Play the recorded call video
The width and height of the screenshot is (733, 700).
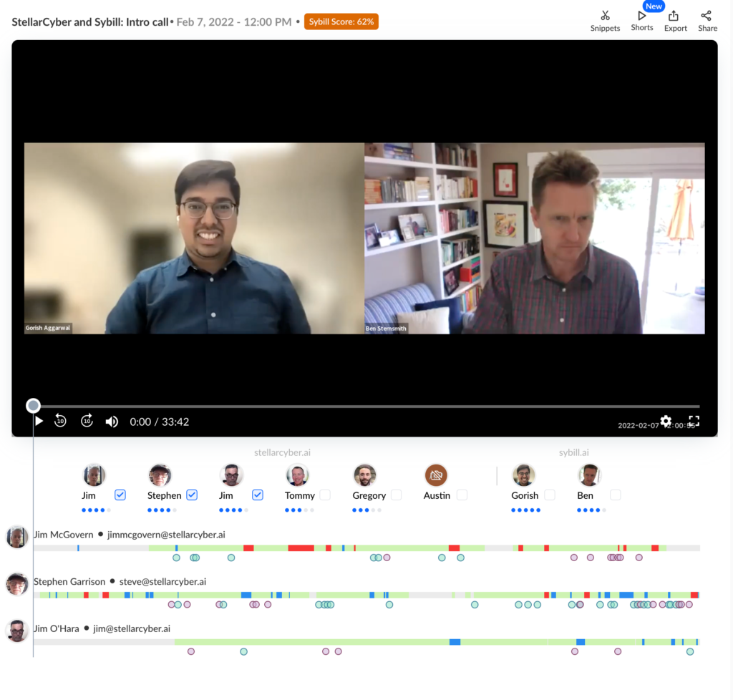point(39,421)
